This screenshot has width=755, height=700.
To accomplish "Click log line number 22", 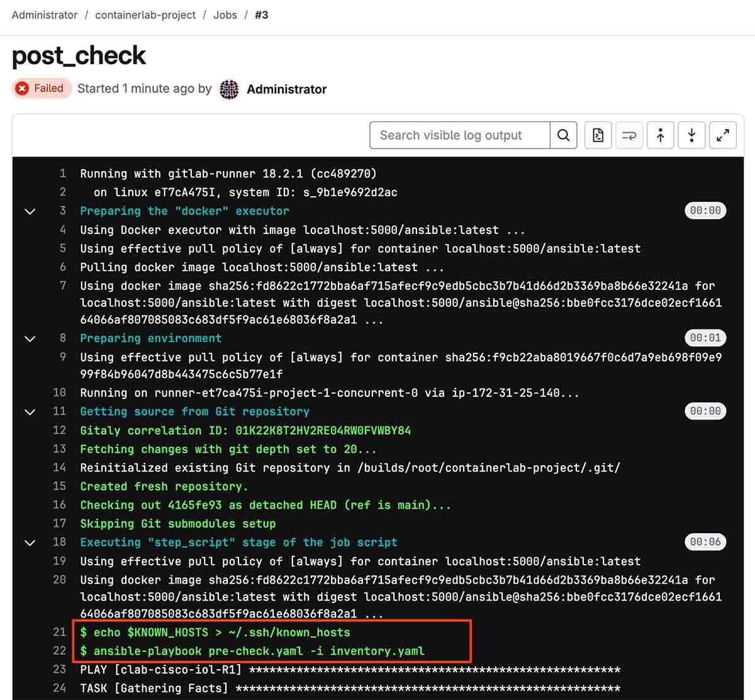I will [59, 650].
